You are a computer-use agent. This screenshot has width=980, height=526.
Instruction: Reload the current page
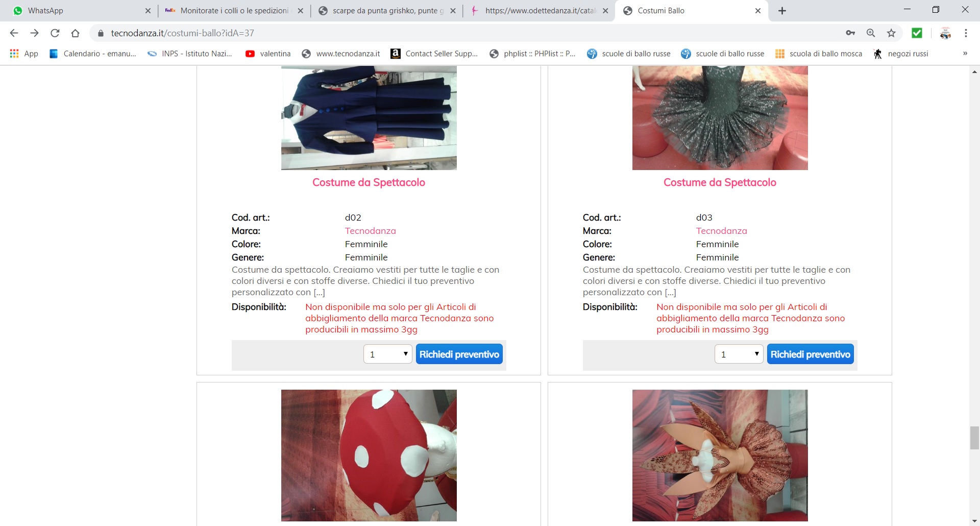(x=55, y=33)
